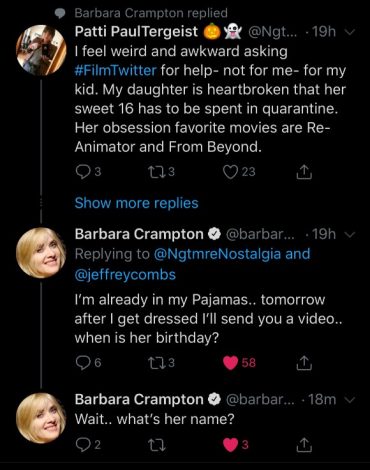Share Barbara's Pajamas video tweet
Image resolution: width=370 pixels, height=470 pixels.
pyautogui.click(x=304, y=363)
